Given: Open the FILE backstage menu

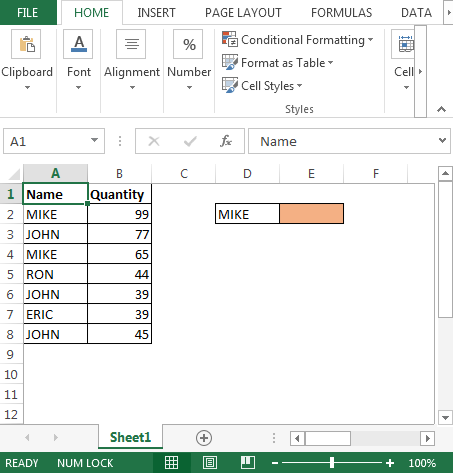Looking at the screenshot, I should click(x=28, y=13).
